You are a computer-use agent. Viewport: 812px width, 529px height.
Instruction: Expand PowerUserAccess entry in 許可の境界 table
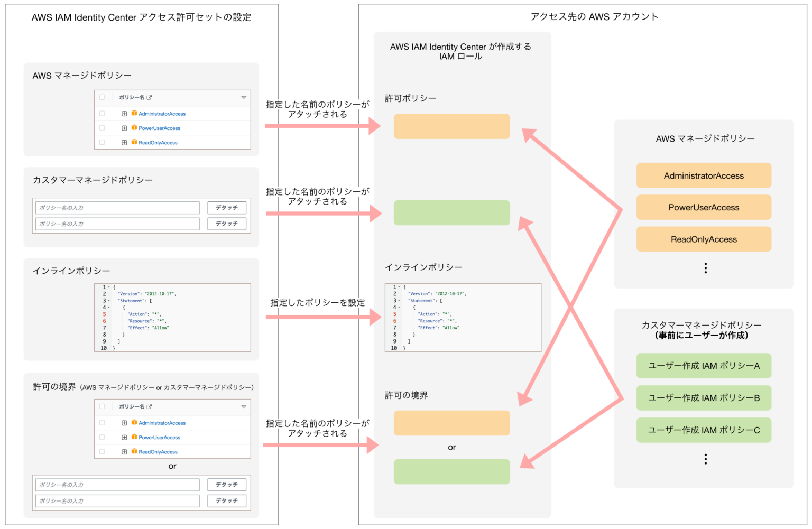tap(125, 437)
